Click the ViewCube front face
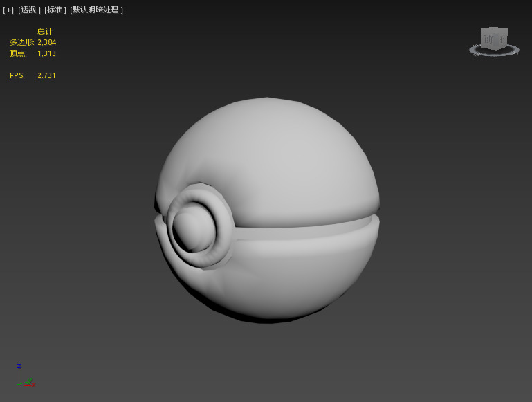 coord(489,39)
